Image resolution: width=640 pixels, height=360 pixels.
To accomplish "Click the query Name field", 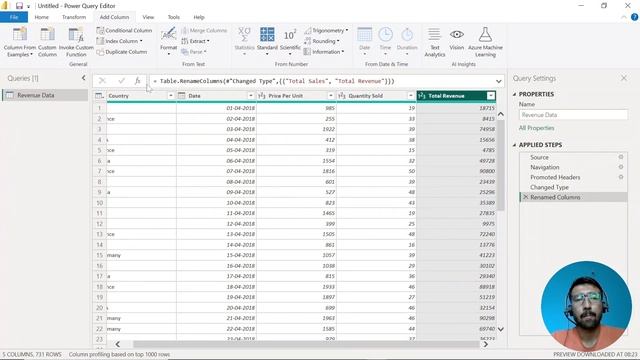I will (573, 115).
